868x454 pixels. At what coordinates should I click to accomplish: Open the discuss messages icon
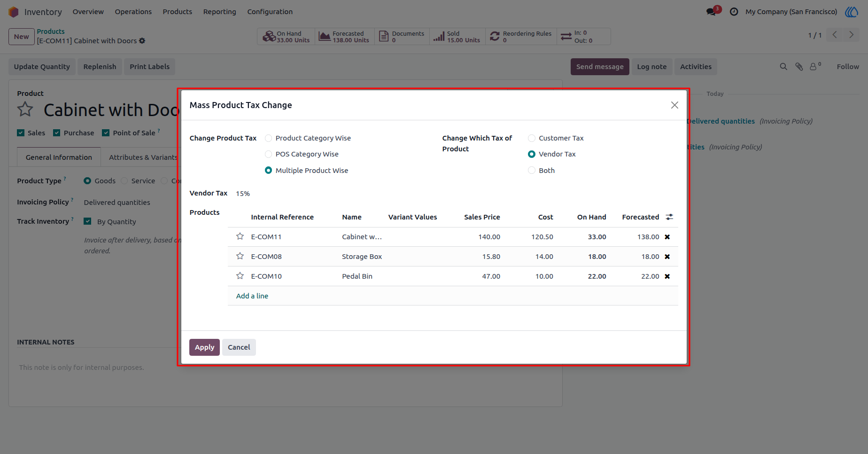[x=712, y=11]
